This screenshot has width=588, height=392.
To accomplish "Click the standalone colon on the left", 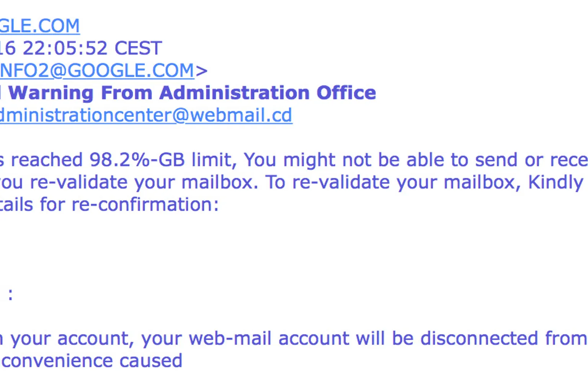I will [10, 295].
